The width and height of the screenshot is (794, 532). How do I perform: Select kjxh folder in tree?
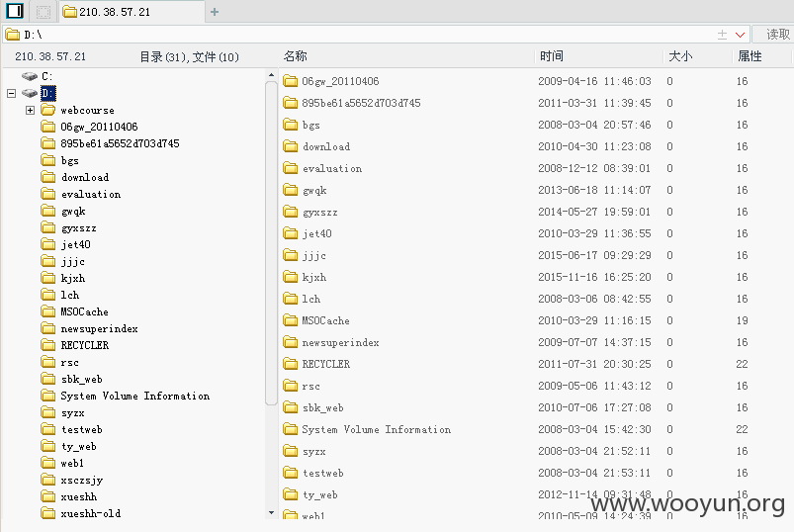(73, 279)
